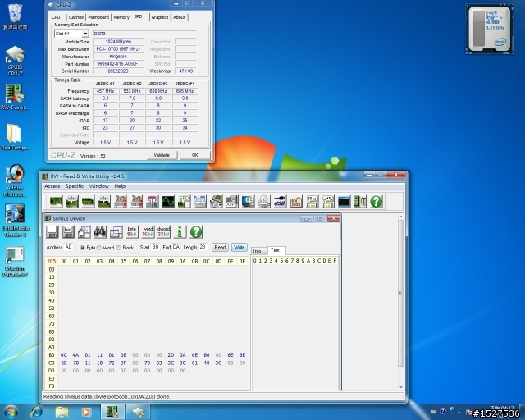Viewport: 525px width, 420px height.
Task: Click the Length field showing 2B
Action: pos(203,247)
